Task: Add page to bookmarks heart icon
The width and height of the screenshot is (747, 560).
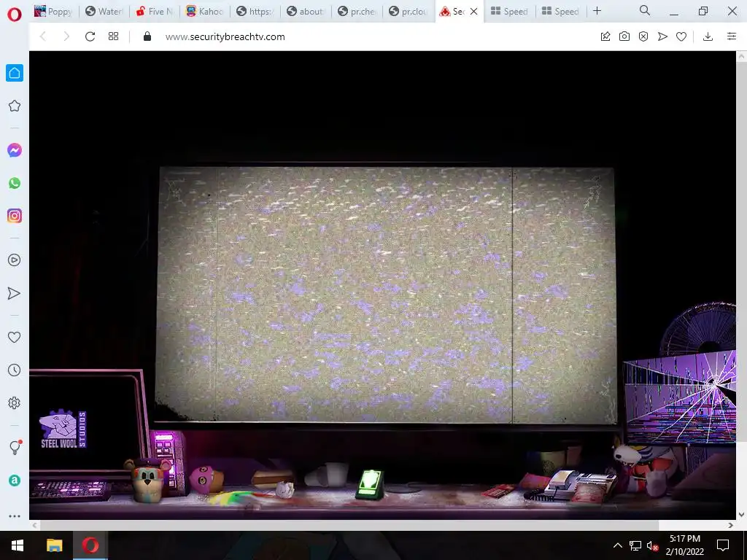Action: click(x=682, y=36)
